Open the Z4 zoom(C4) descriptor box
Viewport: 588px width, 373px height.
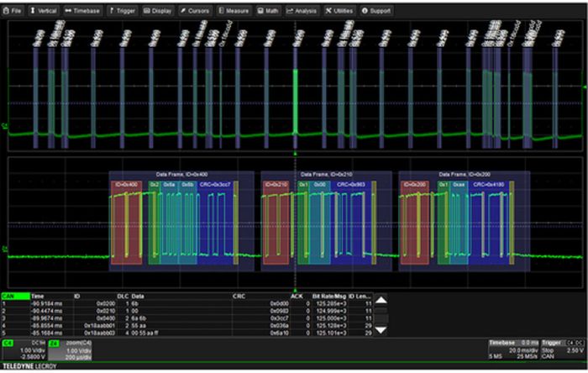[70, 350]
